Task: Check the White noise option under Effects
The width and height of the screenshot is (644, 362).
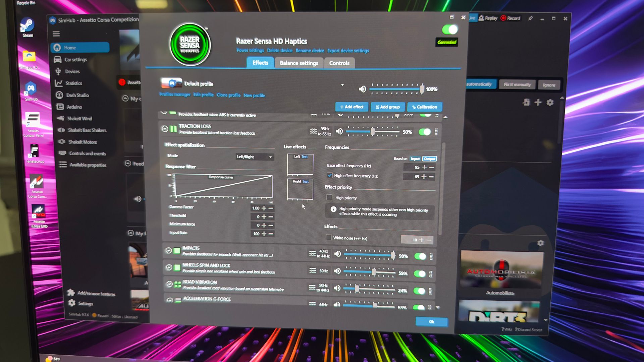Action: coord(329,238)
